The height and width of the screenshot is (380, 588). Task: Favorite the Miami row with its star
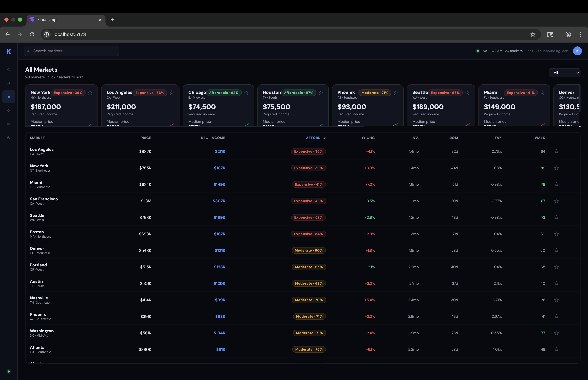point(556,184)
